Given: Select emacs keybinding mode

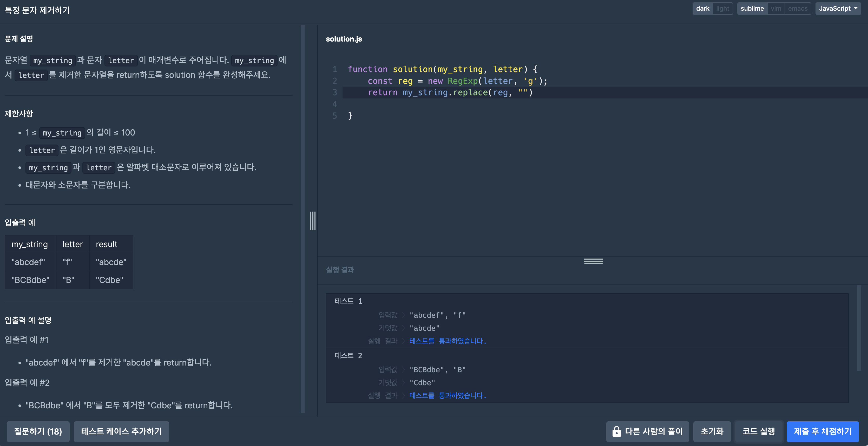Looking at the screenshot, I should [x=797, y=8].
